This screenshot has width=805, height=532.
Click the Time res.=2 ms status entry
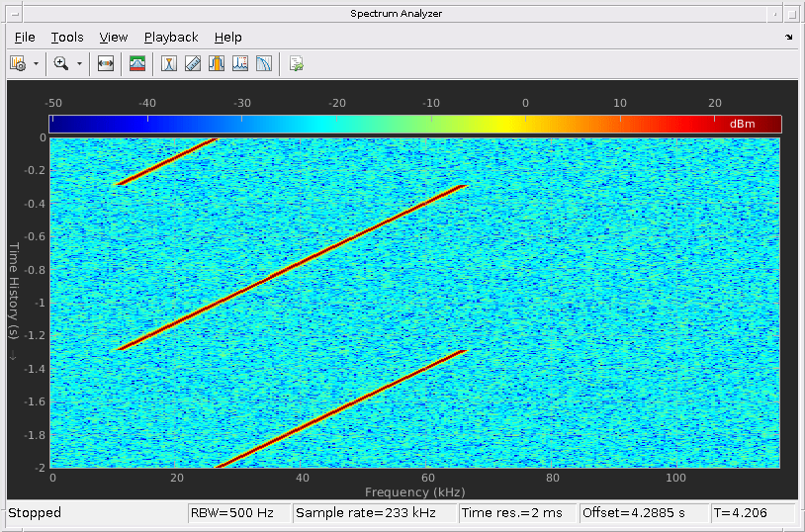point(518,512)
